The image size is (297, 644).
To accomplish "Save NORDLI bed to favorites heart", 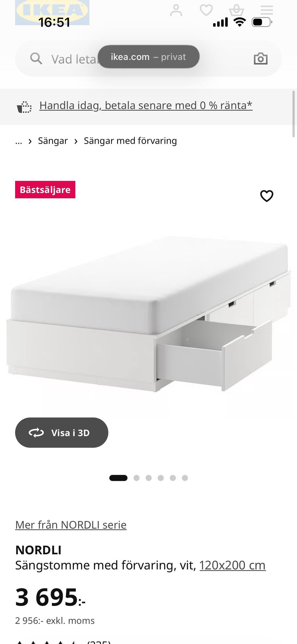I will click(267, 196).
